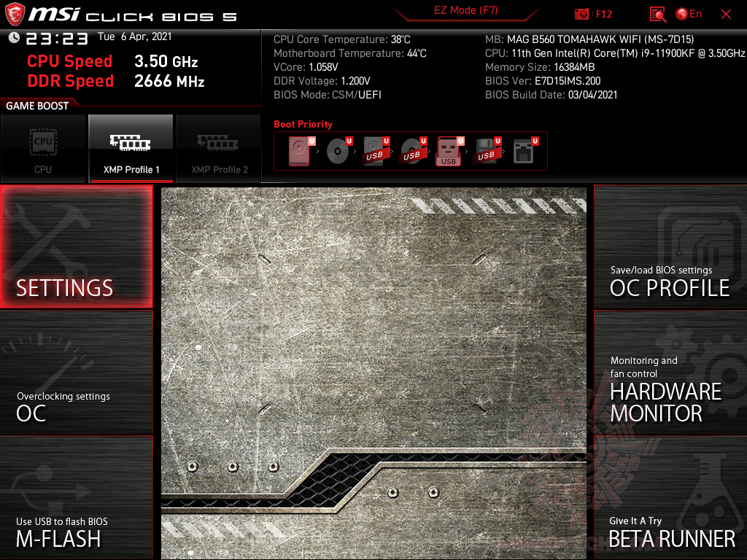Open the BIOS search magnifier icon

(657, 15)
